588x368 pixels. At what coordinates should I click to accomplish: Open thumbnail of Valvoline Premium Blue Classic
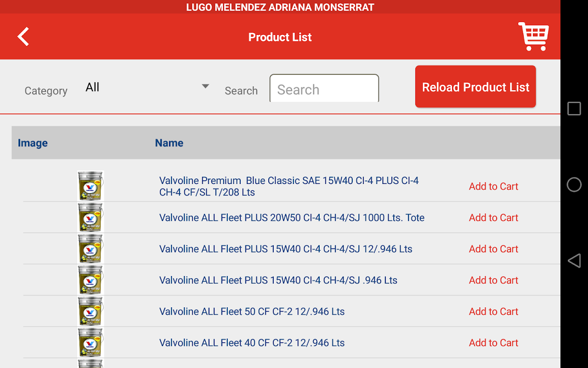[x=90, y=186]
